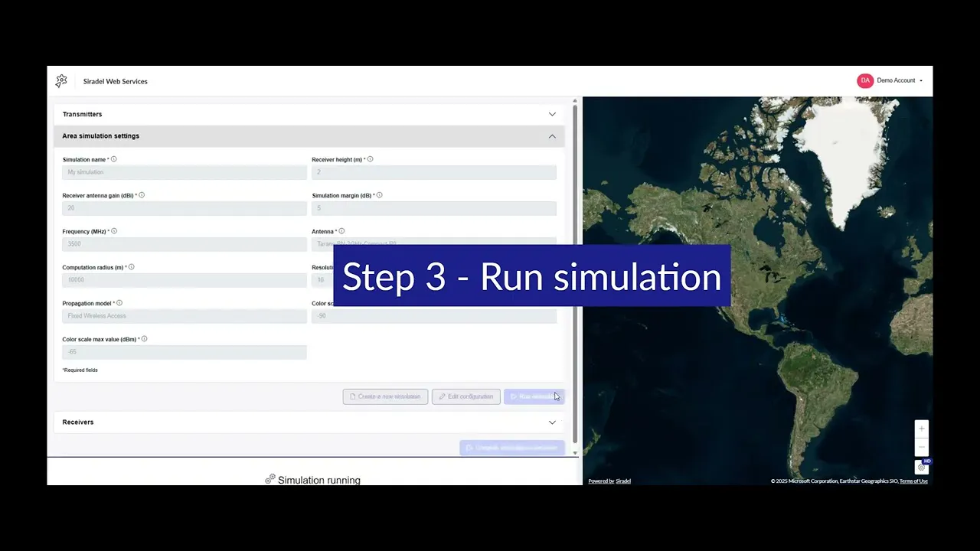Click the Siradel gear logo icon

[x=61, y=81]
